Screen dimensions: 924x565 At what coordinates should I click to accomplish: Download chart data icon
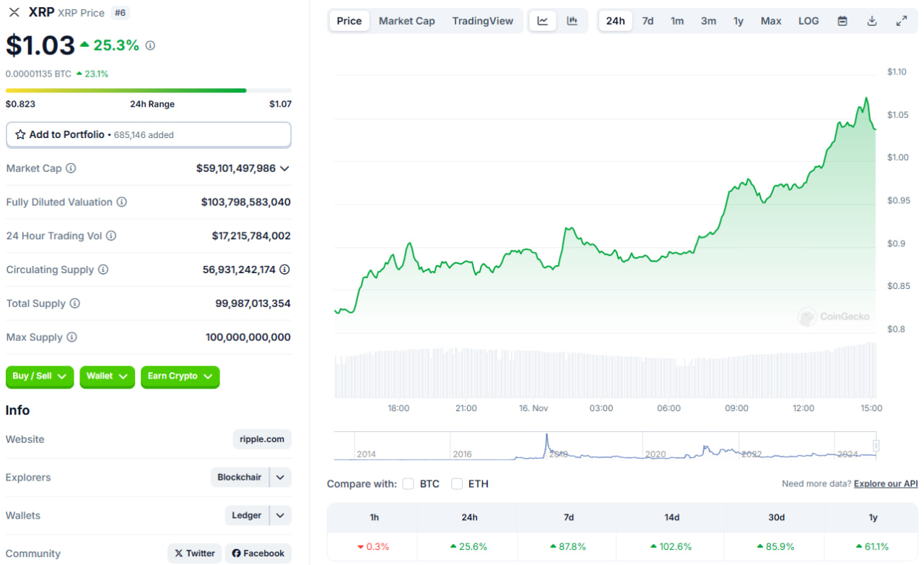[872, 21]
